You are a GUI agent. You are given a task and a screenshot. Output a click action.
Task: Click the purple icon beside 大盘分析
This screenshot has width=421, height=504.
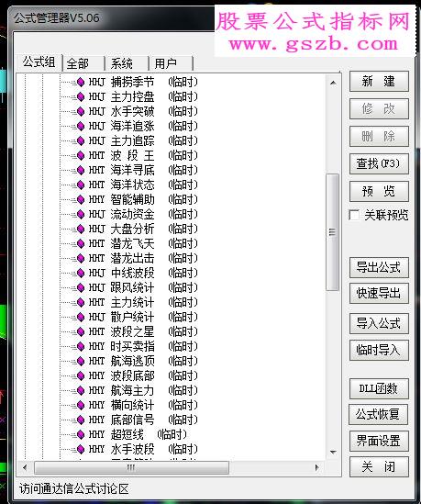[x=81, y=230]
